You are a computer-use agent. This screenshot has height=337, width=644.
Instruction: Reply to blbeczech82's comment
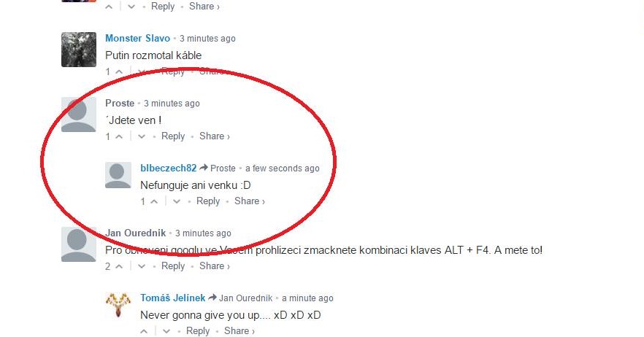click(x=208, y=201)
